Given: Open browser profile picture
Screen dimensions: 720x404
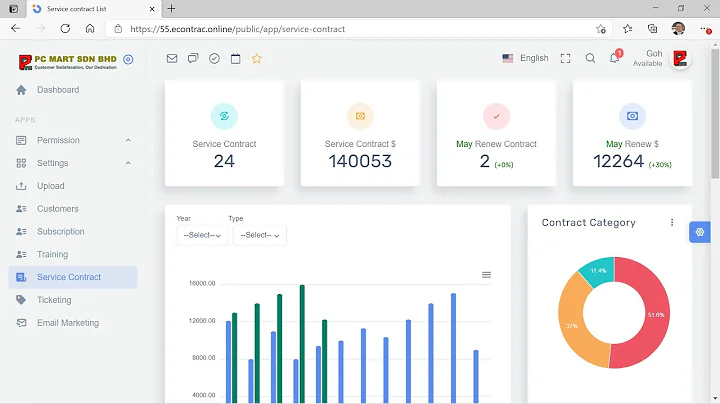Looking at the screenshot, I should (x=678, y=28).
